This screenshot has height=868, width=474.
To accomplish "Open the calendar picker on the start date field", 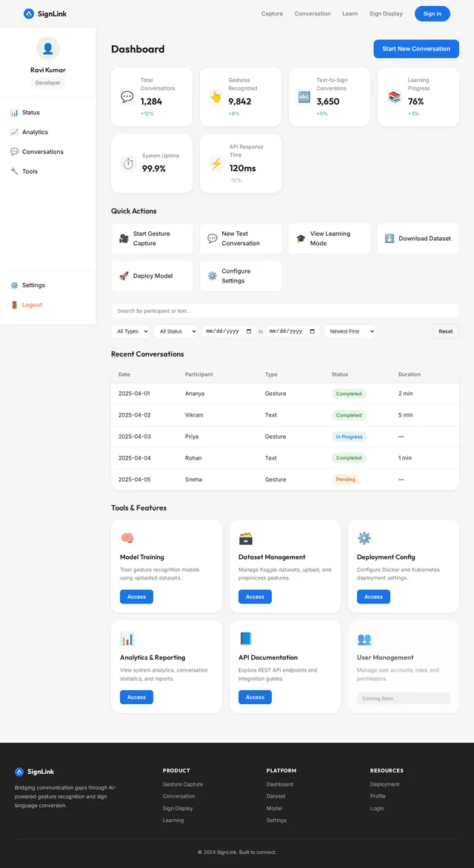I will tap(248, 331).
